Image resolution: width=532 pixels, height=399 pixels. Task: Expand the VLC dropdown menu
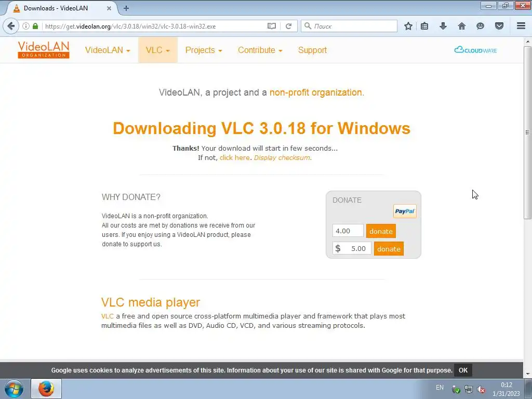coord(158,50)
